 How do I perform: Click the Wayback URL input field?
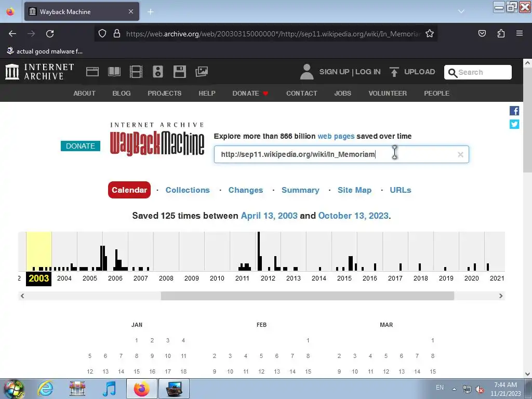point(341,154)
